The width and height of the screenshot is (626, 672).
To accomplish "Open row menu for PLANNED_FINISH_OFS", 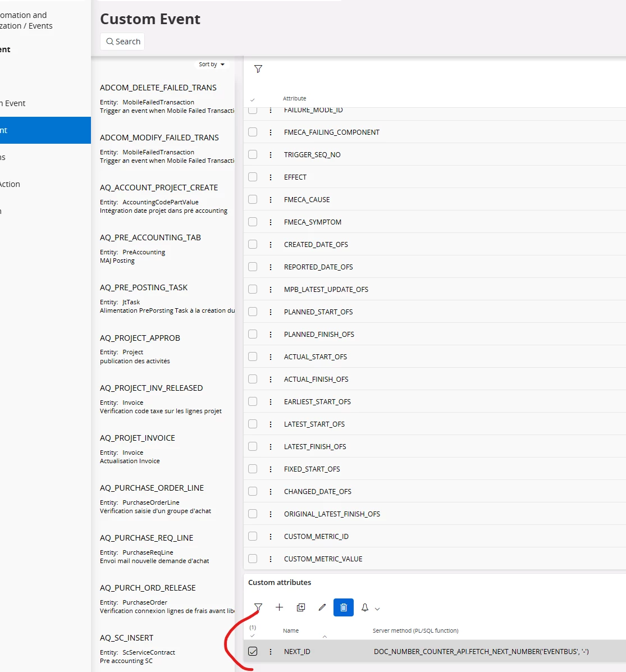I will pos(271,334).
